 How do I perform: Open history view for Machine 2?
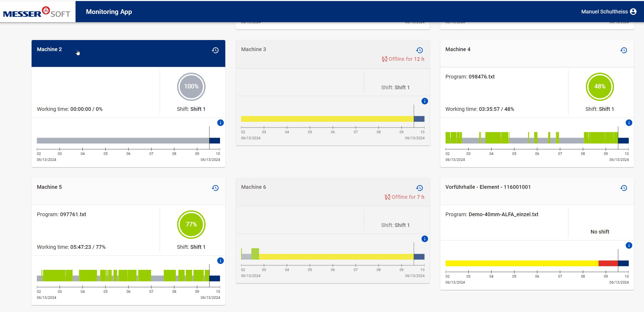click(216, 50)
